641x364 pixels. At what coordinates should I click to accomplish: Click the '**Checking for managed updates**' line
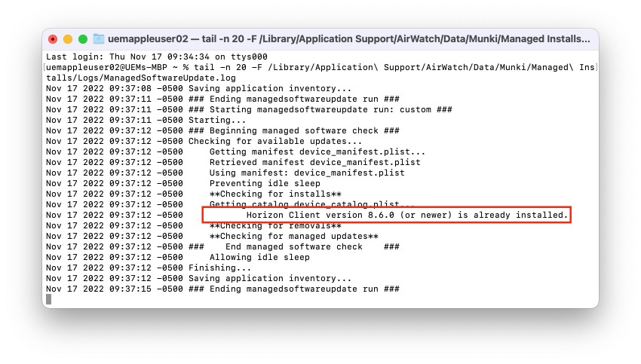(x=293, y=236)
